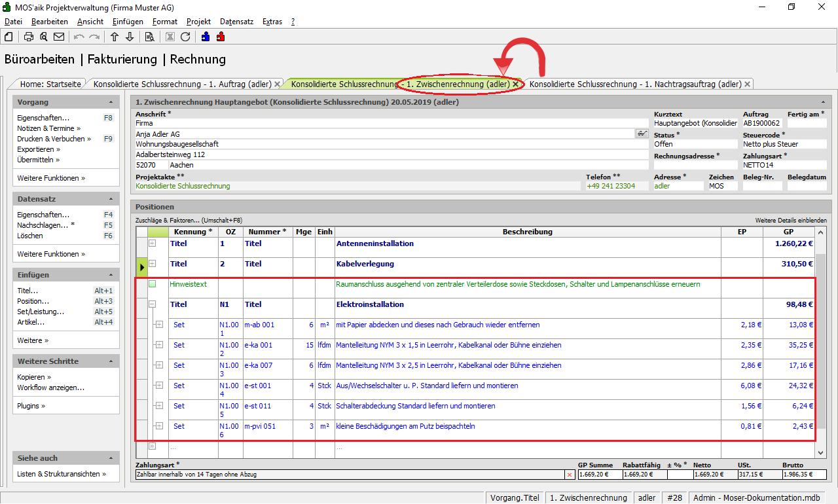Expand the set row m-ab 001
Image resolution: width=838 pixels, height=504 pixels.
pyautogui.click(x=158, y=325)
